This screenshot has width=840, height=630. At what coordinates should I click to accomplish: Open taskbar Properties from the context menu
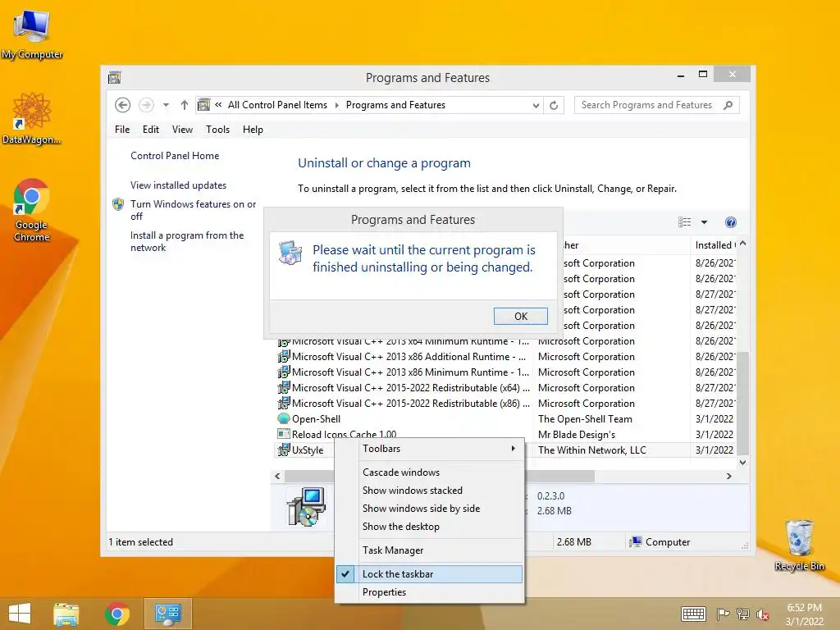[x=429, y=592]
